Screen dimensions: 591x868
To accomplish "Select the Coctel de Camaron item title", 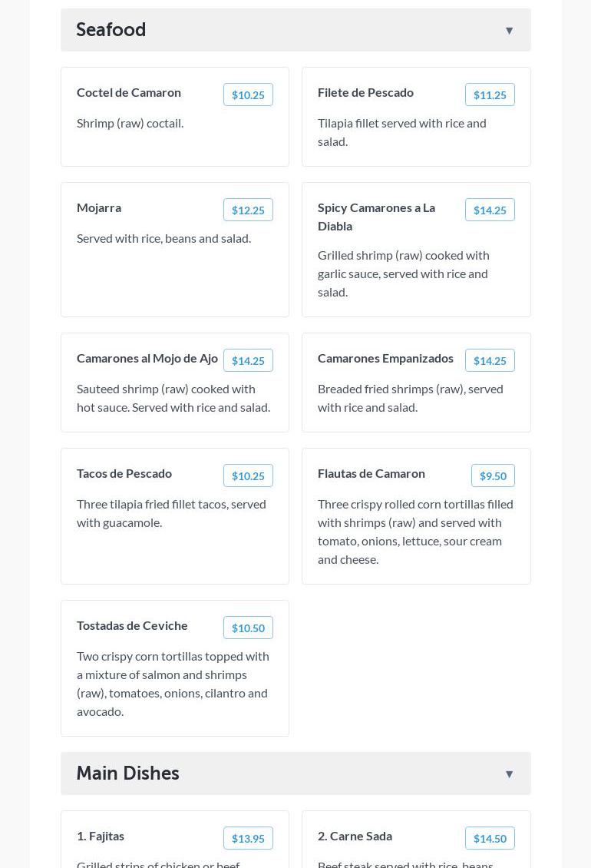I will [129, 92].
